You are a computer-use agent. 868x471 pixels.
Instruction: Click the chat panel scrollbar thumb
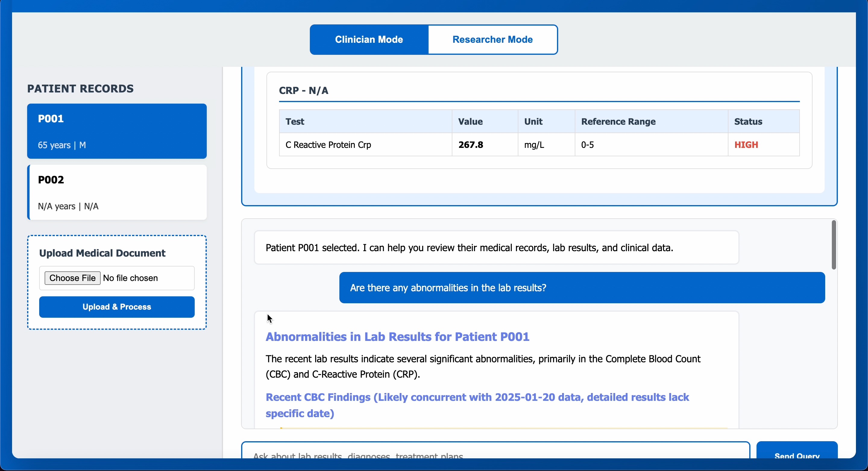click(x=833, y=245)
